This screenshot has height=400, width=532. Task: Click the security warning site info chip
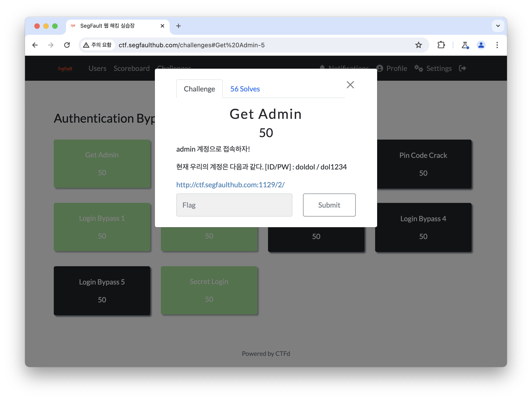click(97, 45)
